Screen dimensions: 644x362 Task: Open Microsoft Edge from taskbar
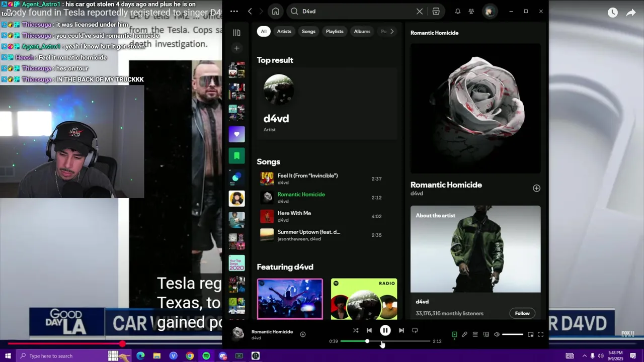(x=140, y=356)
